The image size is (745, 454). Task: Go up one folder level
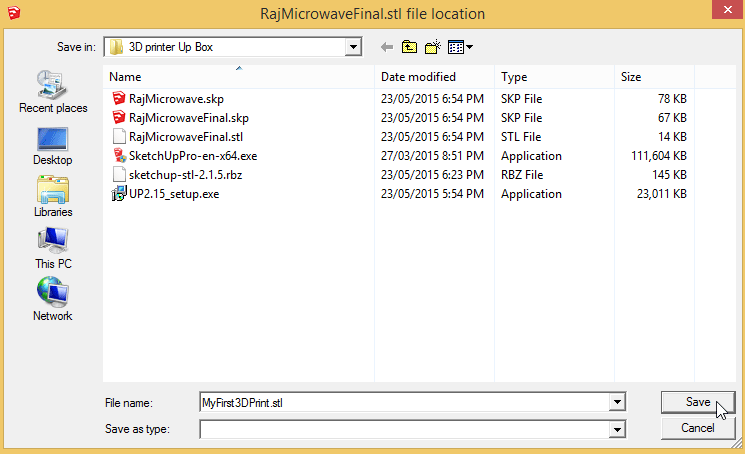tap(409, 47)
